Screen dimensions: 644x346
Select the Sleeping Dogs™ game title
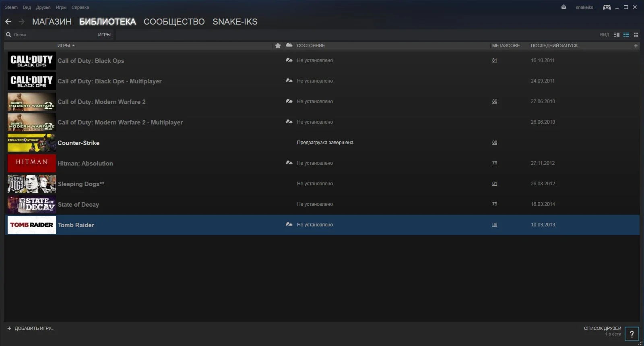pos(81,184)
